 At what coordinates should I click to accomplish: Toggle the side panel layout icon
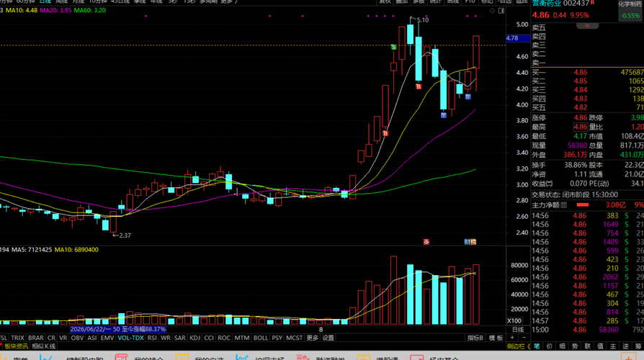coord(501,11)
